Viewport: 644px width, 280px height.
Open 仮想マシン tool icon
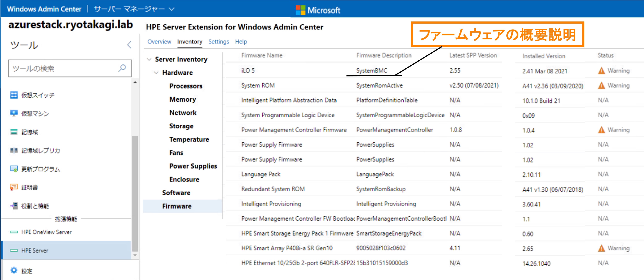pyautogui.click(x=14, y=113)
